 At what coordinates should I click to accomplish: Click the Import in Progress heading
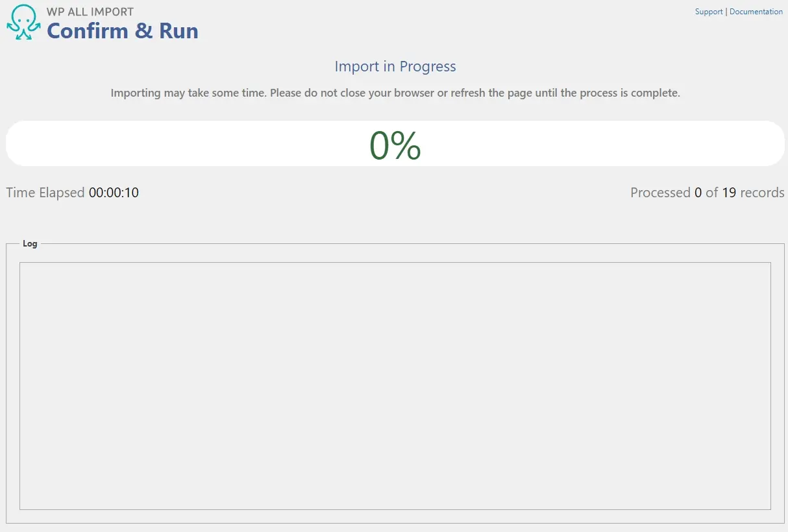coord(395,66)
